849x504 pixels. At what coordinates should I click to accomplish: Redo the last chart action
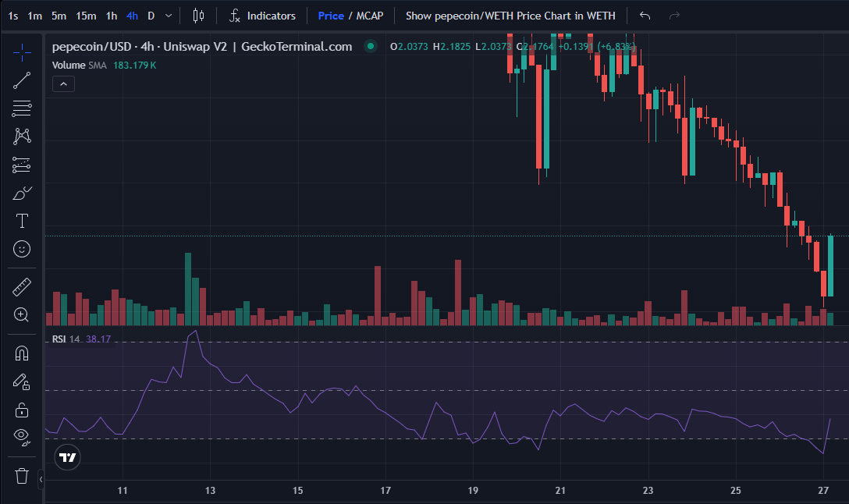[x=674, y=16]
